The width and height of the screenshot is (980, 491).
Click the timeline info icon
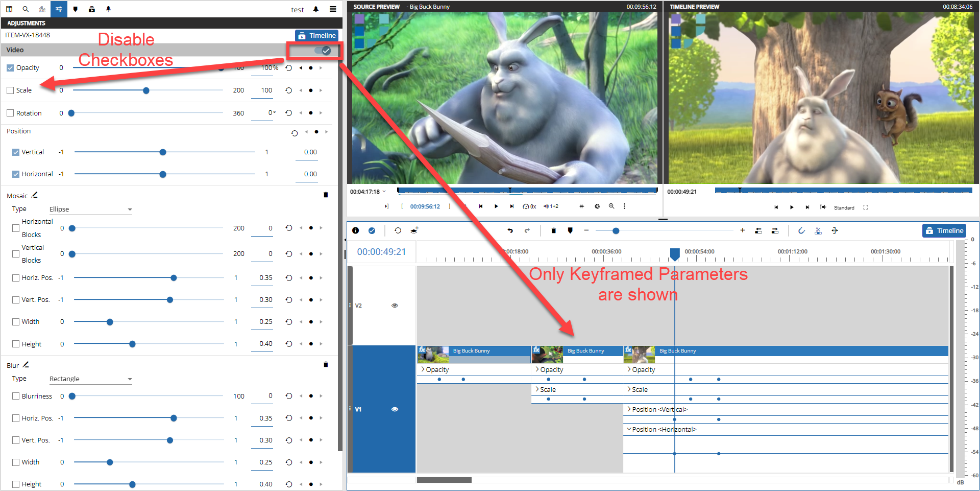coord(356,231)
